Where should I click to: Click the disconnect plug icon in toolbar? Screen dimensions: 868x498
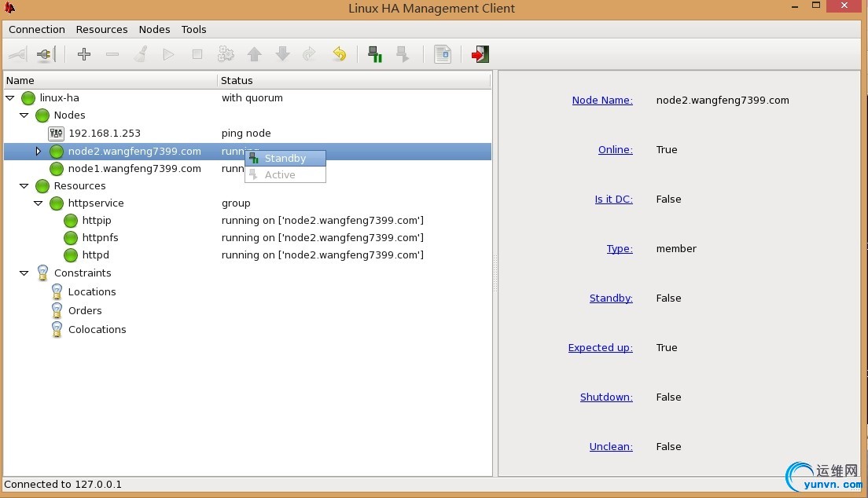coord(45,54)
